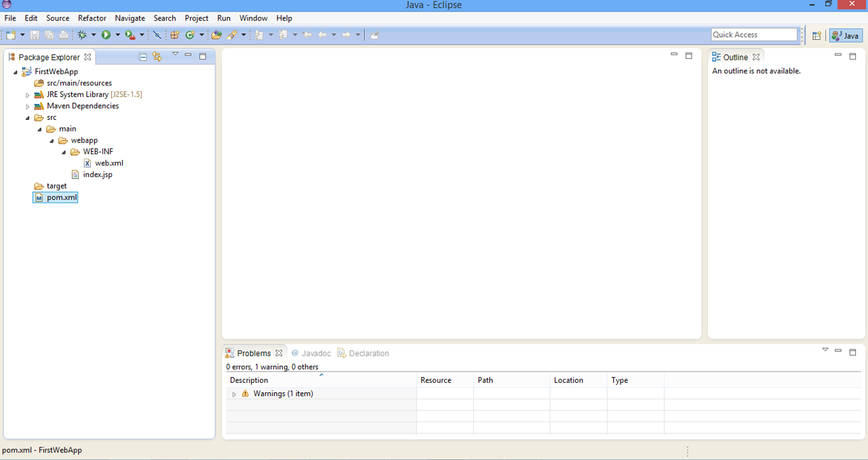The height and width of the screenshot is (460, 868).
Task: Open the Search menu
Action: coord(165,18)
